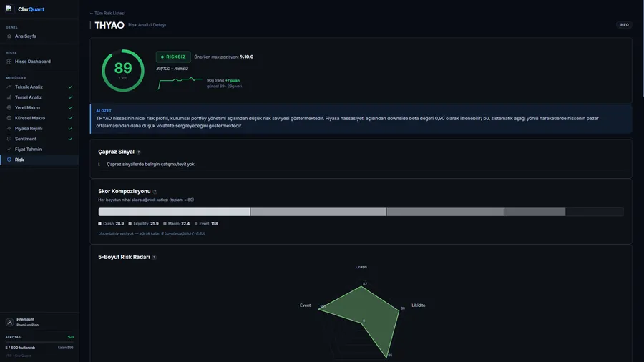Open help icon next to 5-Boyut Risk Radarı
Viewport: 644px width, 362px height.
(155, 258)
